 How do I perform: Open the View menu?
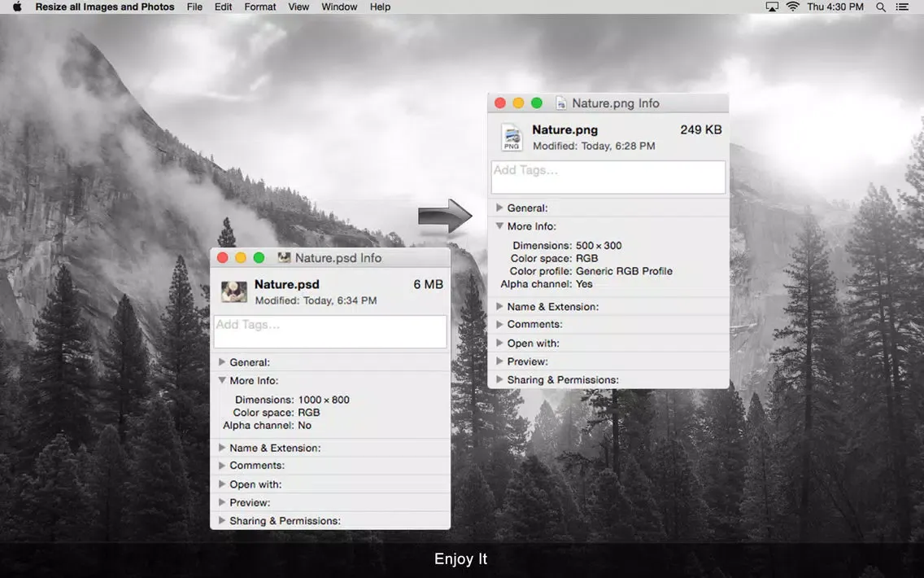click(x=299, y=7)
